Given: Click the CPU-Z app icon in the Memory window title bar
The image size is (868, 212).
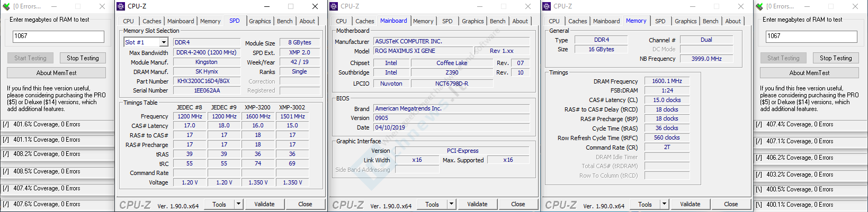Looking at the screenshot, I should (x=547, y=6).
